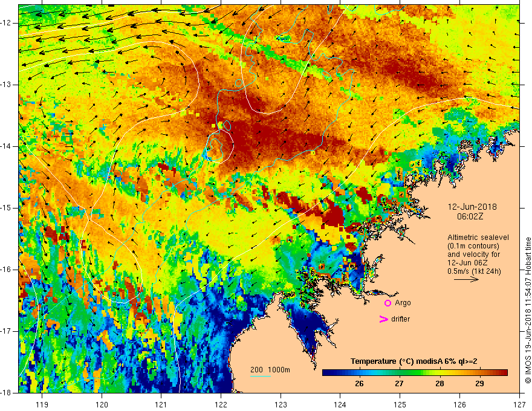Click the Temperature (°C) modisA title text

414,361
